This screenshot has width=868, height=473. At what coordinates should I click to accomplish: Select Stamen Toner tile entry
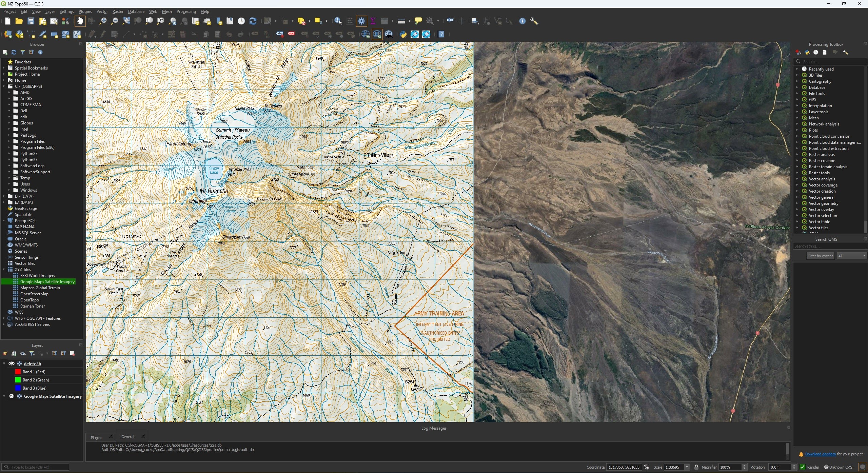pyautogui.click(x=33, y=306)
